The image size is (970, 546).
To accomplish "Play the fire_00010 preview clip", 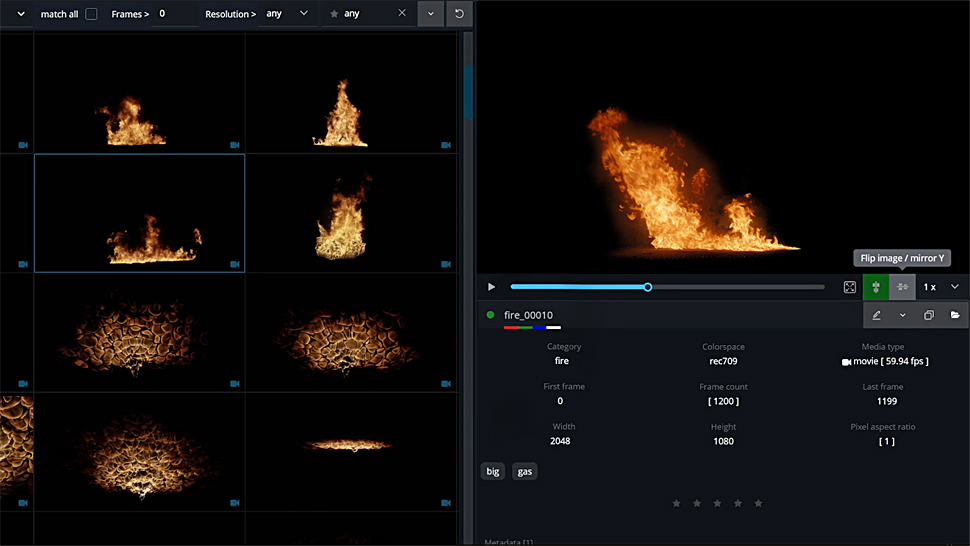I will click(x=491, y=287).
